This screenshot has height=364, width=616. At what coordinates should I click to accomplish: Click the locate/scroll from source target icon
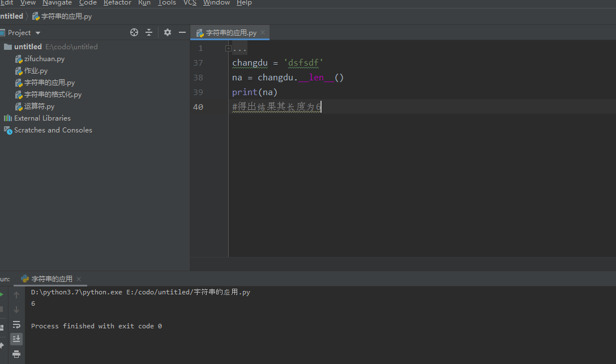tap(134, 32)
